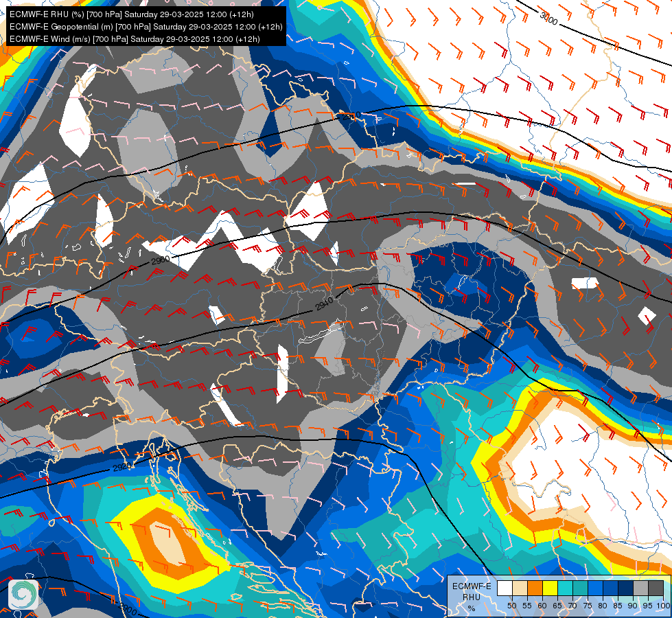Image resolution: width=672 pixels, height=618 pixels.
Task: Click the legend value '50'
Action: (512, 606)
